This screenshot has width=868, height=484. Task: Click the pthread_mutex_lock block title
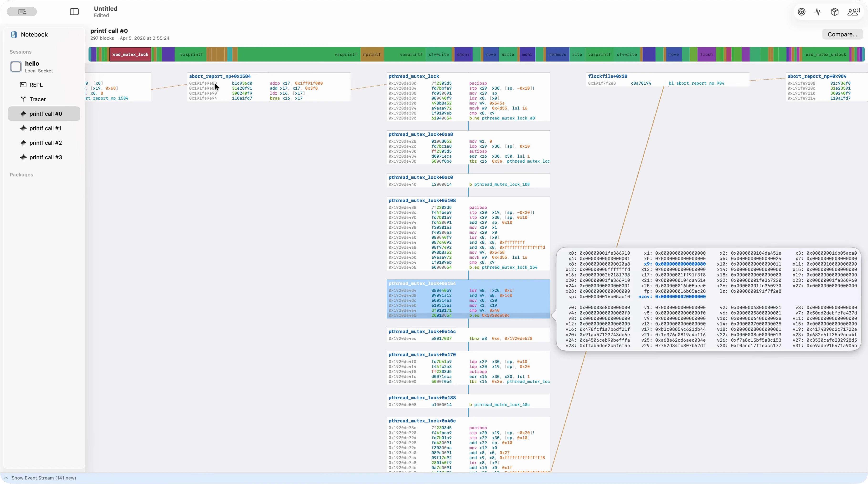pos(414,77)
